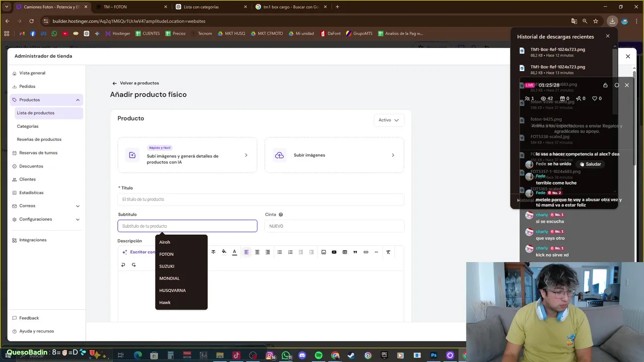Open Pedidos in sidebar

tap(27, 86)
